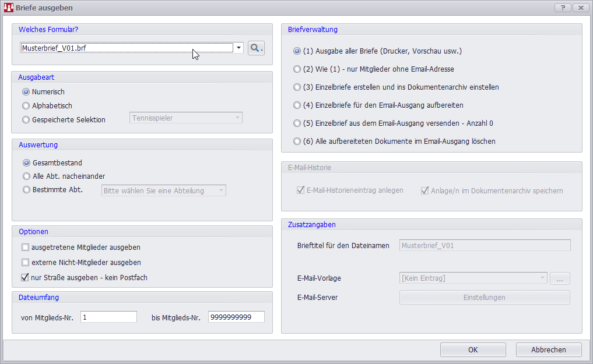
Task: Select Alphabetisch output type
Action: [x=26, y=106]
